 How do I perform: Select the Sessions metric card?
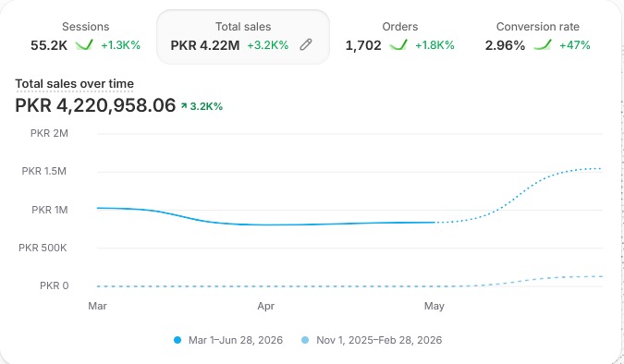85,37
